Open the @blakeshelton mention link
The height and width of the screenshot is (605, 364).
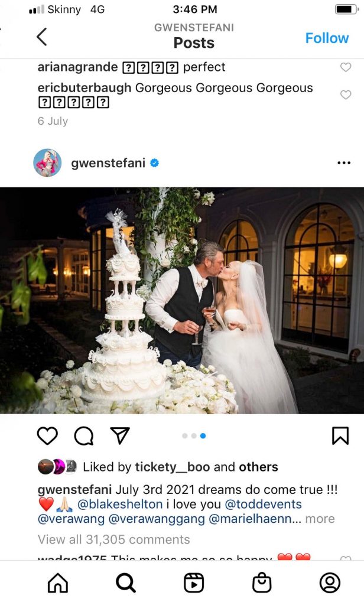click(120, 505)
